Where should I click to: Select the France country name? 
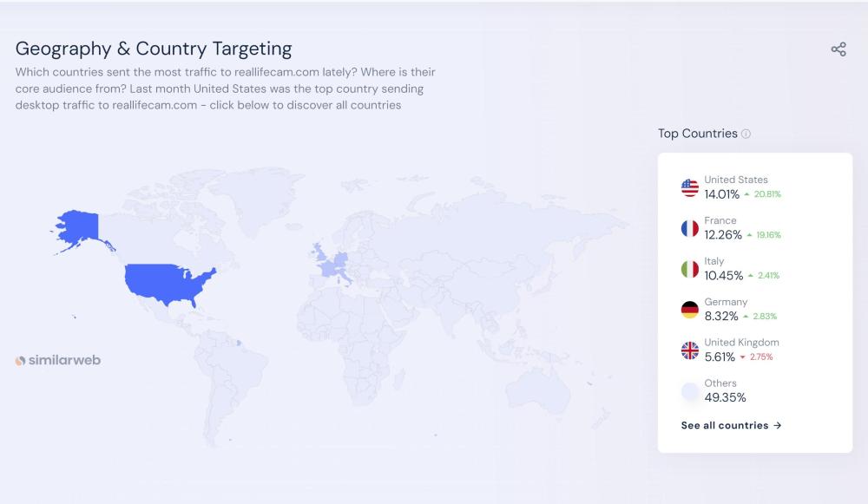[720, 220]
